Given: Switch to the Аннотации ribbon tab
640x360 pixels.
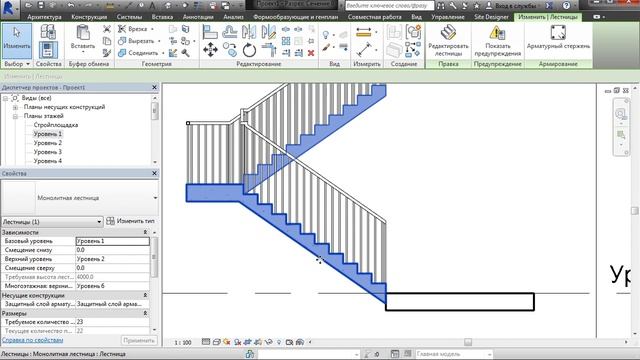Looking at the screenshot, I should [198, 17].
